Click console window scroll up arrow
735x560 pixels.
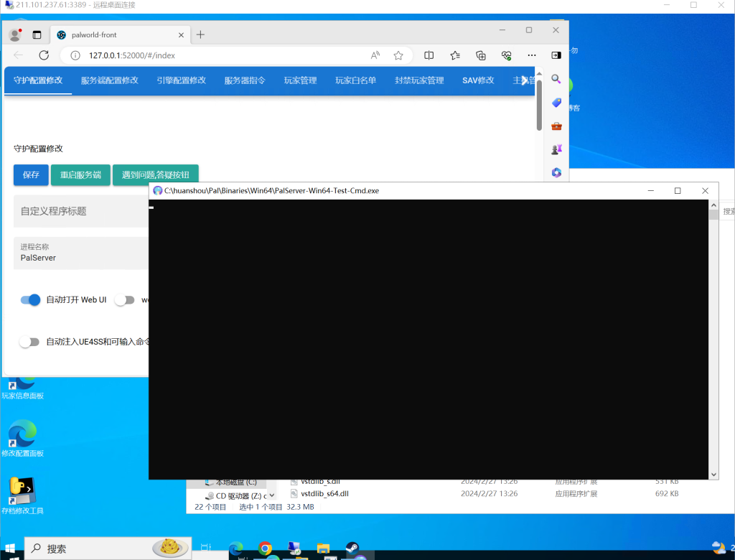click(713, 205)
